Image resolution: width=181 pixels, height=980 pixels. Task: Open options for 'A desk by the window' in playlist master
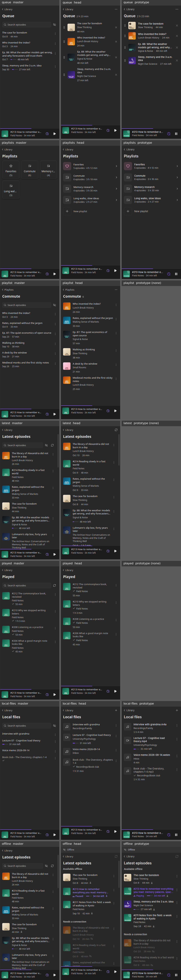(55, 354)
